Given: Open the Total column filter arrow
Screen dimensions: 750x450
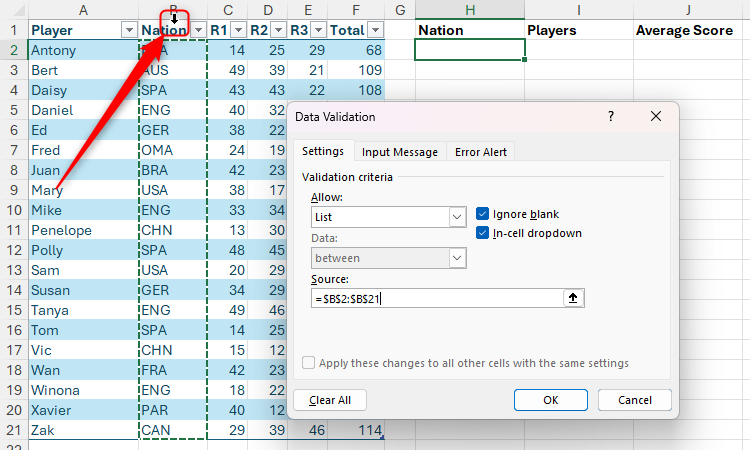Looking at the screenshot, I should click(375, 30).
